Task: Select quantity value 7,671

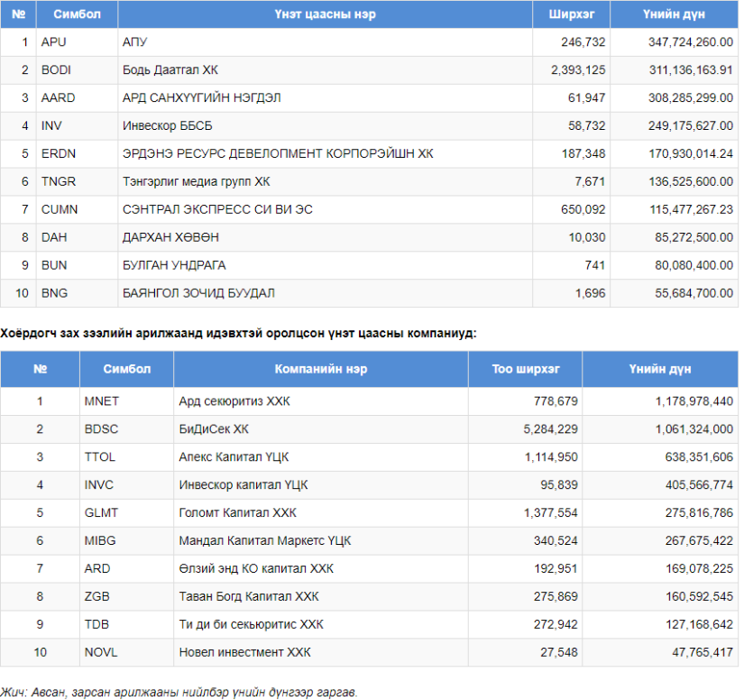Action: (590, 181)
